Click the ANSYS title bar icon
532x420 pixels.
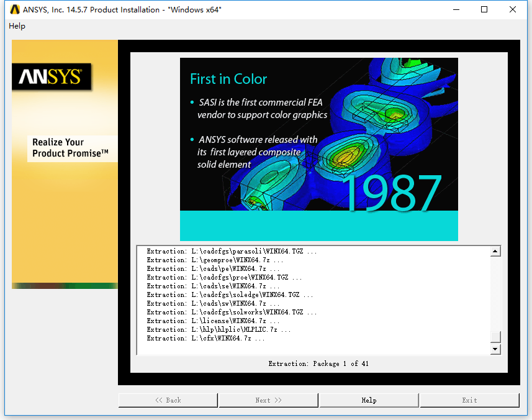pos(15,9)
